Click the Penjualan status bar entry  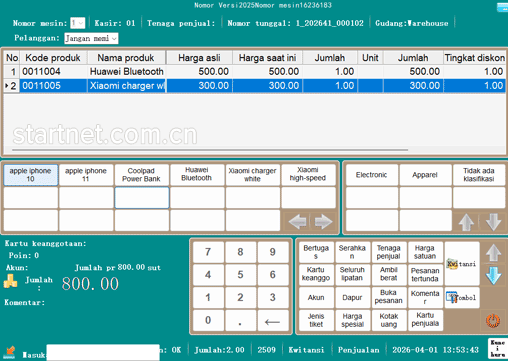click(359, 350)
